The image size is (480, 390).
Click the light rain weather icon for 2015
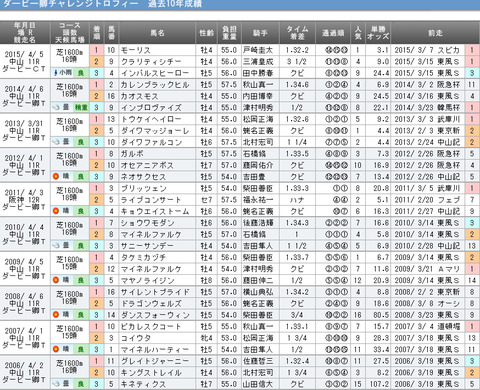[x=56, y=73]
